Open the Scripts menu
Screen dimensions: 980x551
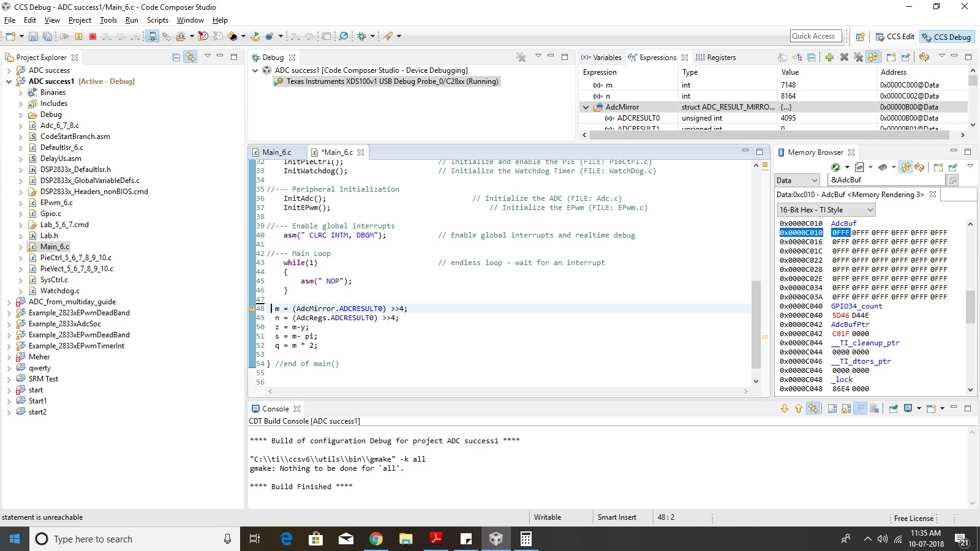(157, 20)
